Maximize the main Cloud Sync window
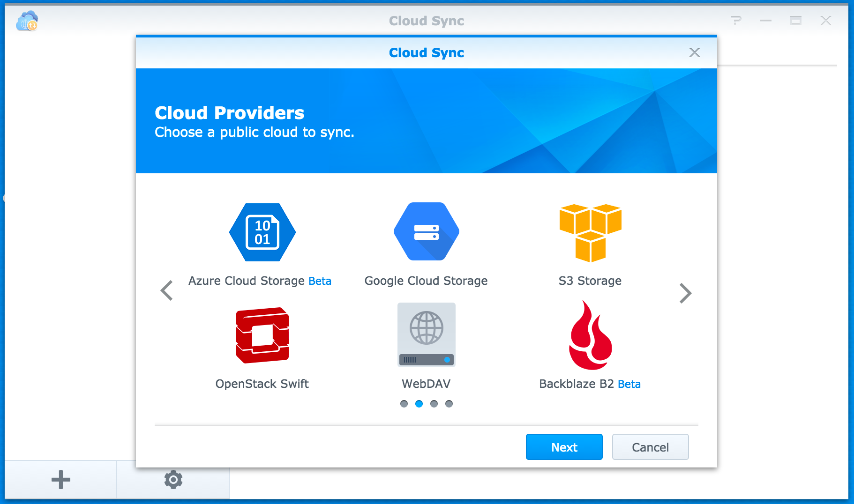This screenshot has height=504, width=854. (796, 21)
